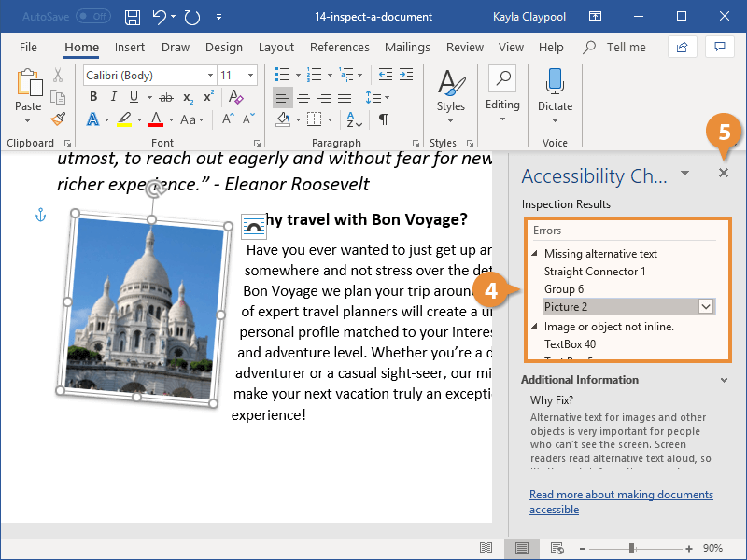The width and height of the screenshot is (747, 560).
Task: Open the Styles gallery
Action: point(450,93)
